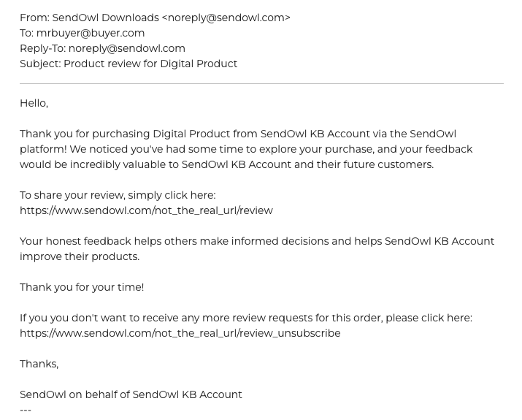The width and height of the screenshot is (522, 420).
Task: Click the "Hello," greeting line
Action: (x=34, y=103)
